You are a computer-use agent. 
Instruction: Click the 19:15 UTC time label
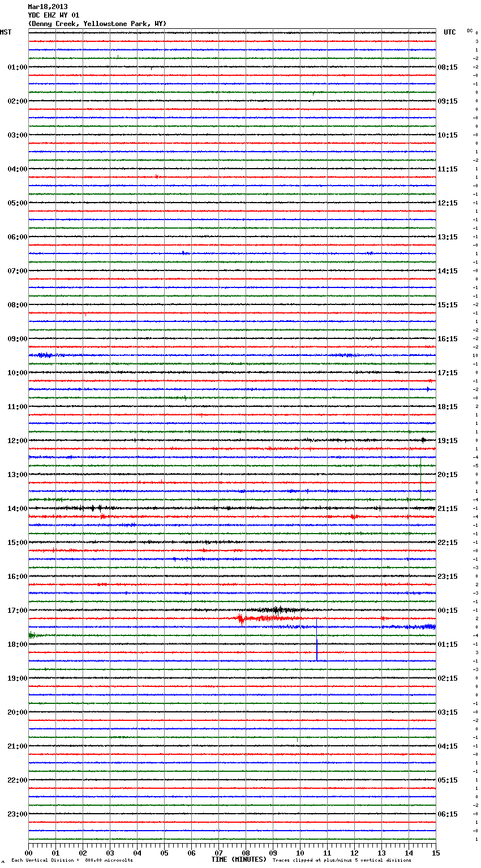click(x=448, y=441)
